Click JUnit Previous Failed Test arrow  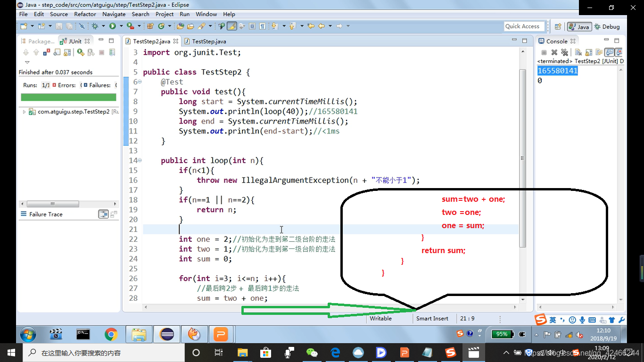tap(36, 52)
